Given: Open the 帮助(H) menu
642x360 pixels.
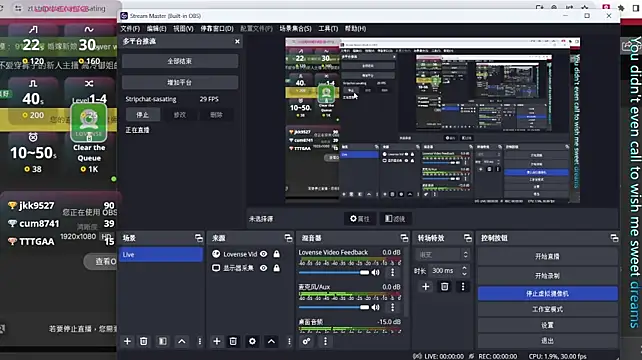Looking at the screenshot, I should pos(355,29).
